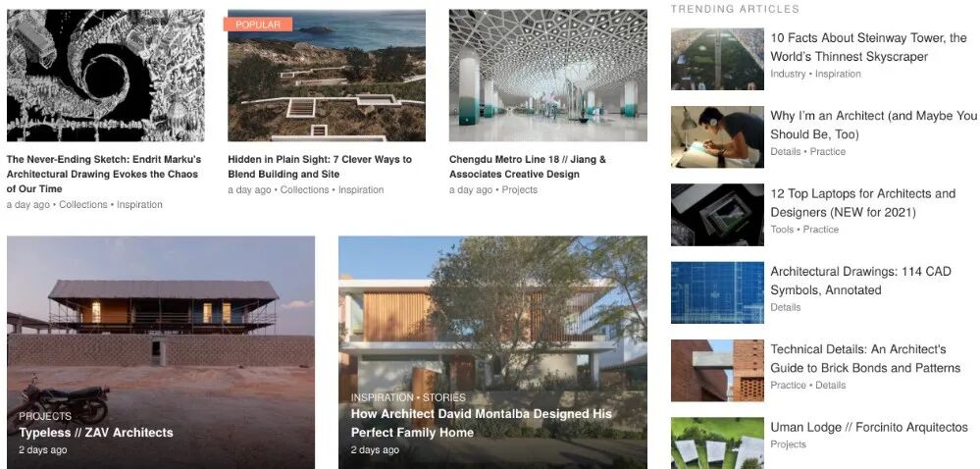Select the Tools tag under 12 Top Laptops
Image resolution: width=980 pixels, height=469 pixels.
click(782, 230)
